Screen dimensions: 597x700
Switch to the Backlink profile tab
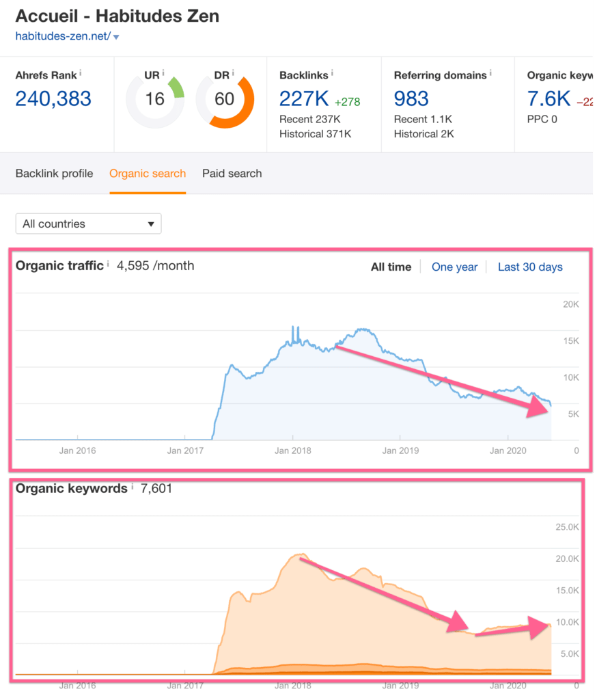(x=55, y=173)
